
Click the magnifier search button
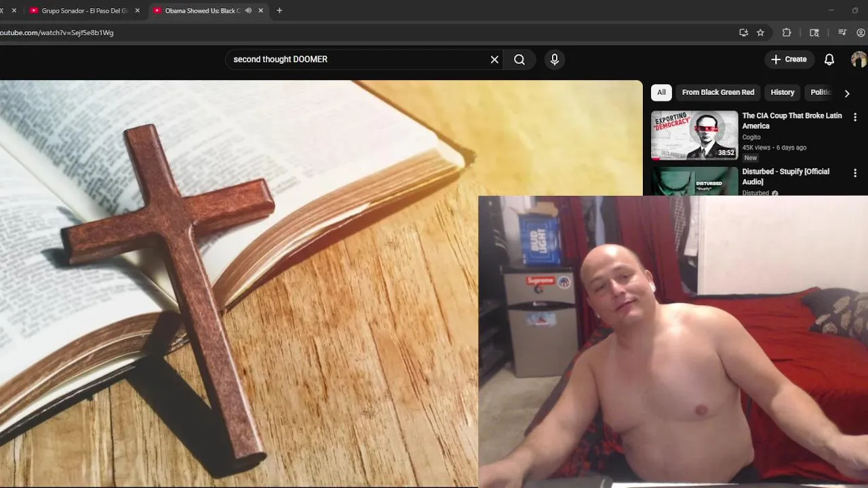[519, 60]
